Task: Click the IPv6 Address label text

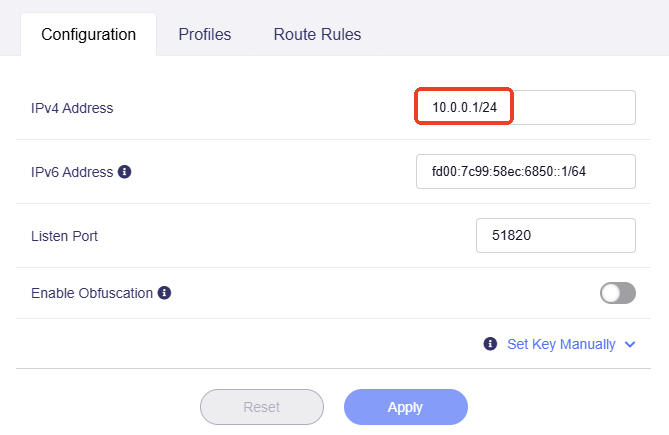Action: pyautogui.click(x=72, y=172)
